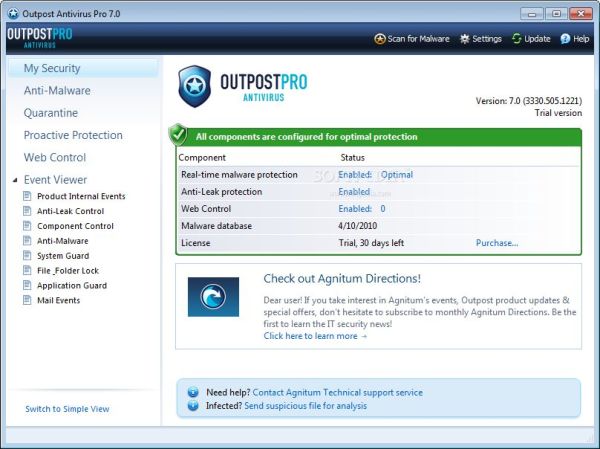The image size is (600, 449).
Task: Click the License row label
Action: point(196,243)
